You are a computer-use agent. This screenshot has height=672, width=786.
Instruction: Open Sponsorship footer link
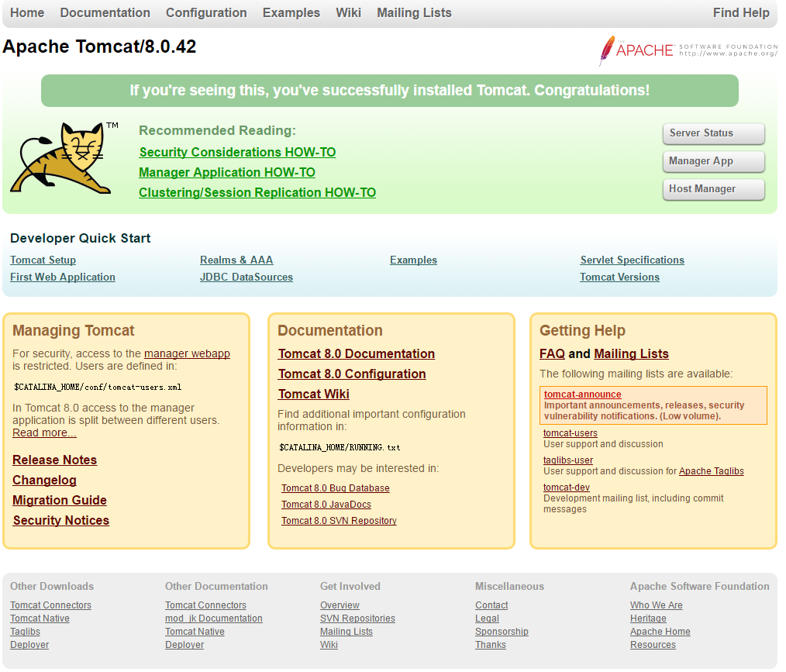(x=502, y=632)
